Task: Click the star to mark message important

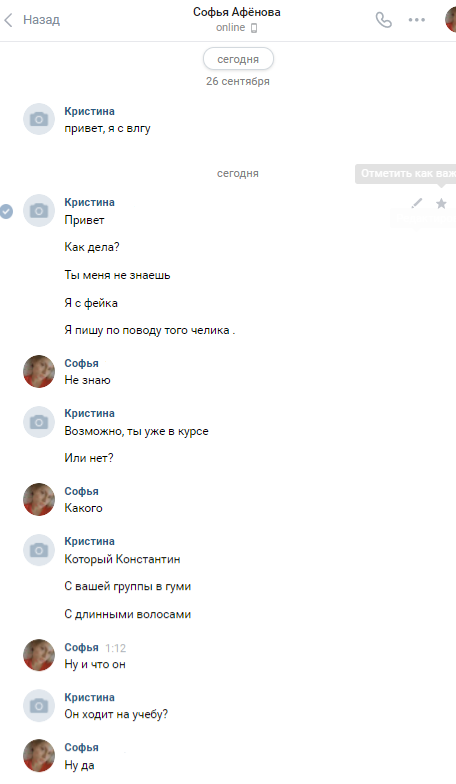Action: click(x=441, y=203)
